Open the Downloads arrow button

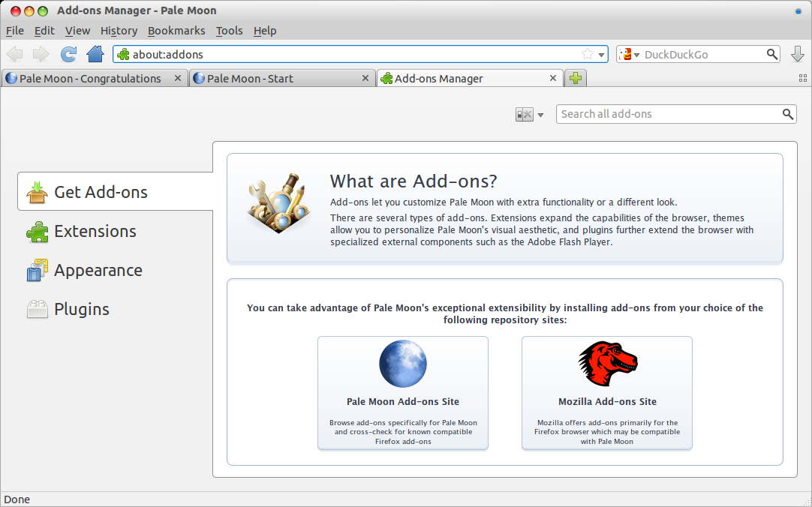[x=798, y=54]
